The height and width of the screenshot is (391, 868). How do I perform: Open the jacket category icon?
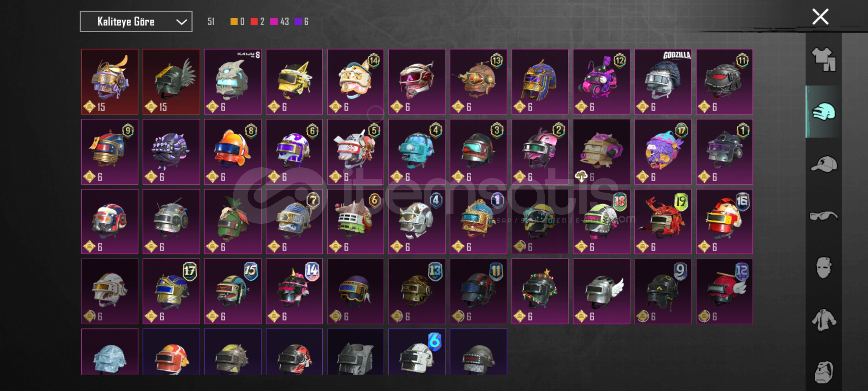pos(824,320)
